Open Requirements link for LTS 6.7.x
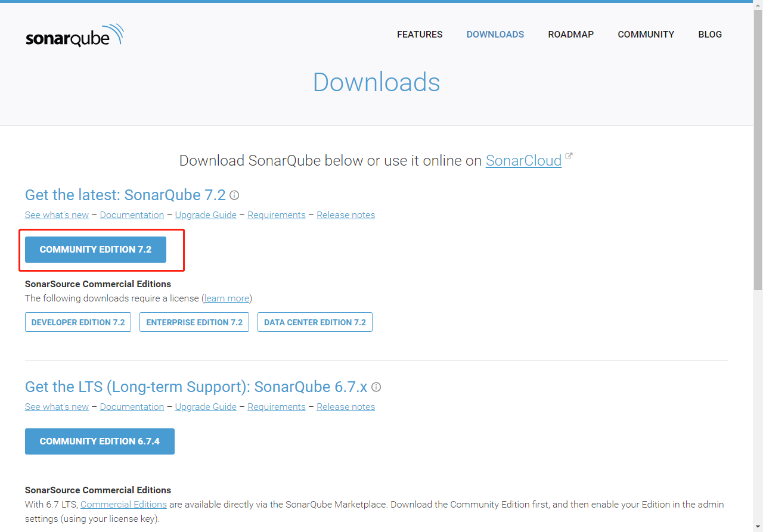Viewport: 763px width, 532px height. (277, 407)
